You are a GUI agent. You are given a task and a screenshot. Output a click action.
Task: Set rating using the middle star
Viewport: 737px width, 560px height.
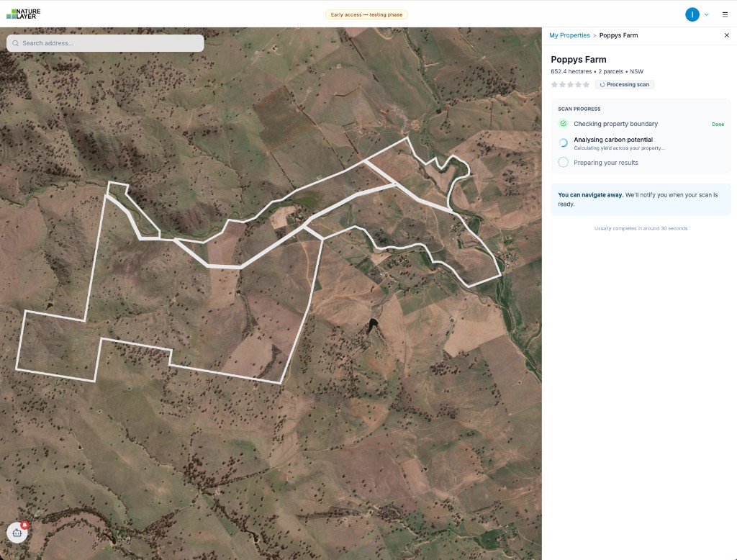click(570, 84)
